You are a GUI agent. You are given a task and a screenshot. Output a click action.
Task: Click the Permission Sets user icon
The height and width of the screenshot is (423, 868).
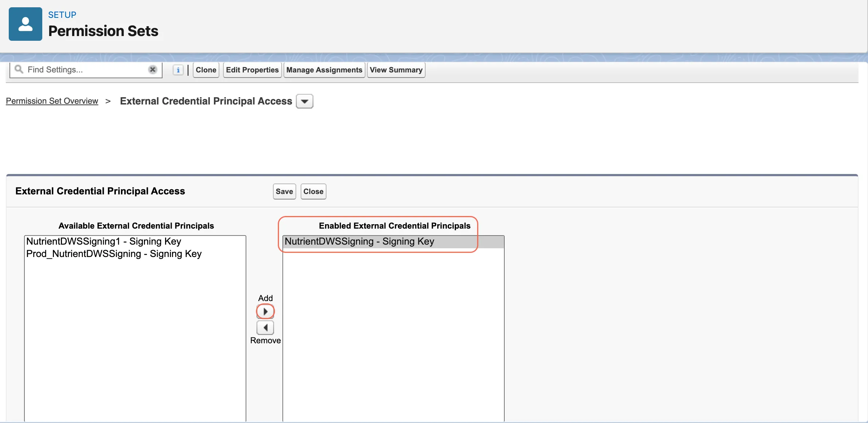point(26,24)
